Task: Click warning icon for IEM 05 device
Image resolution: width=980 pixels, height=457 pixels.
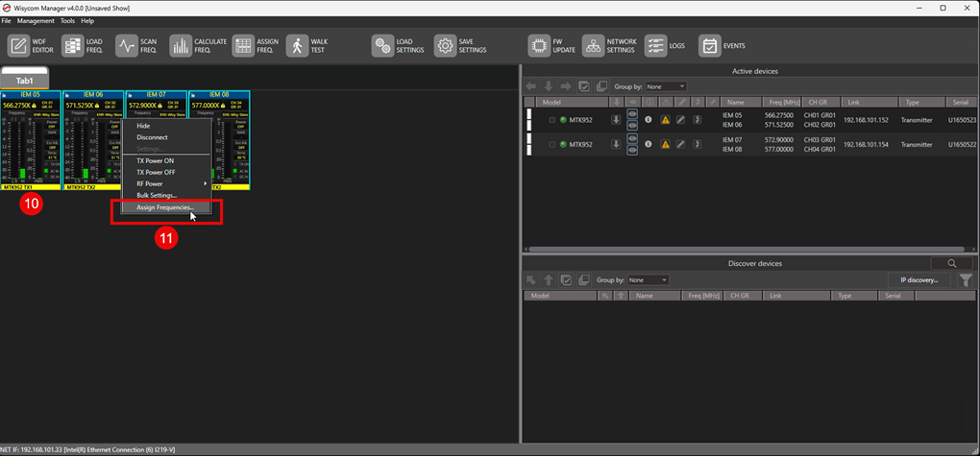Action: 665,120
